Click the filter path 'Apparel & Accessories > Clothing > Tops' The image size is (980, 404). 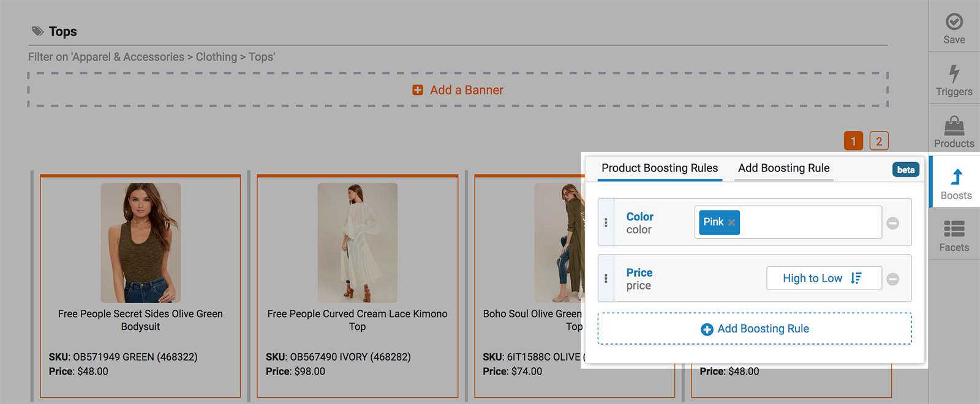click(x=173, y=57)
